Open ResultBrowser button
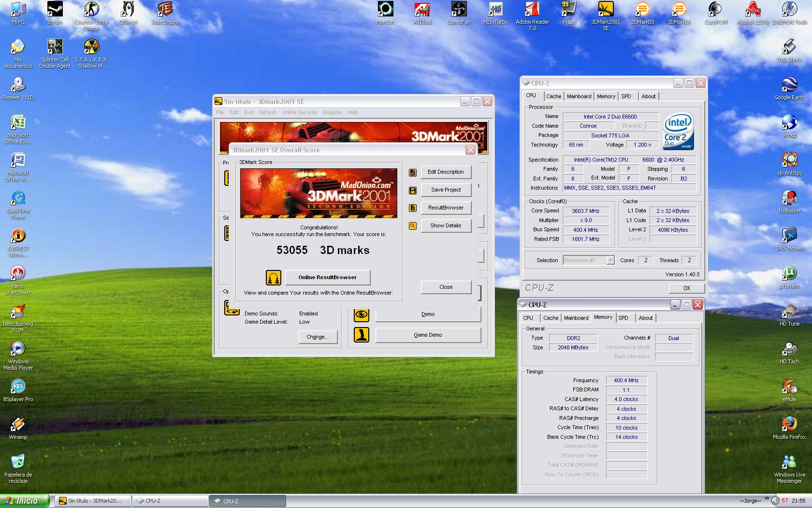Viewport: 812px width, 508px height. click(x=446, y=208)
